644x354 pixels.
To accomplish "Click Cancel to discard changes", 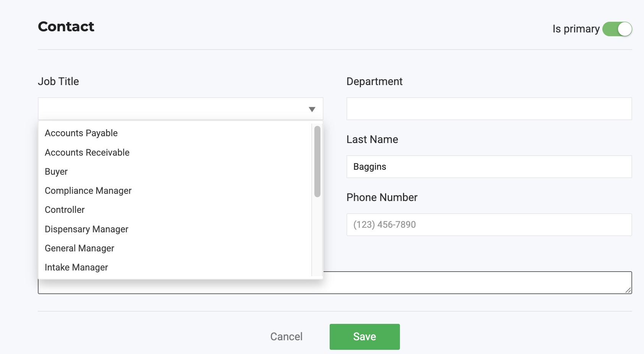I will (x=286, y=336).
